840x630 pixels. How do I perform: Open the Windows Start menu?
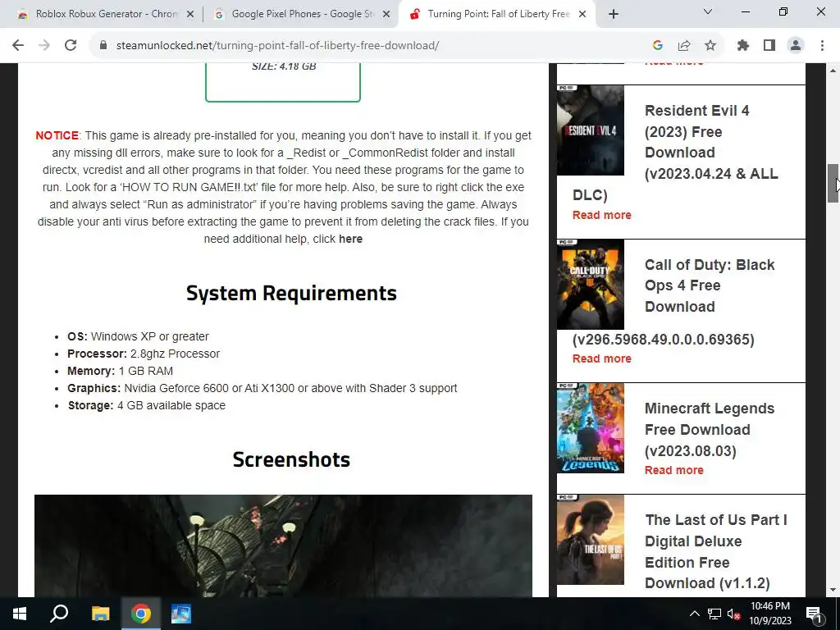20,614
